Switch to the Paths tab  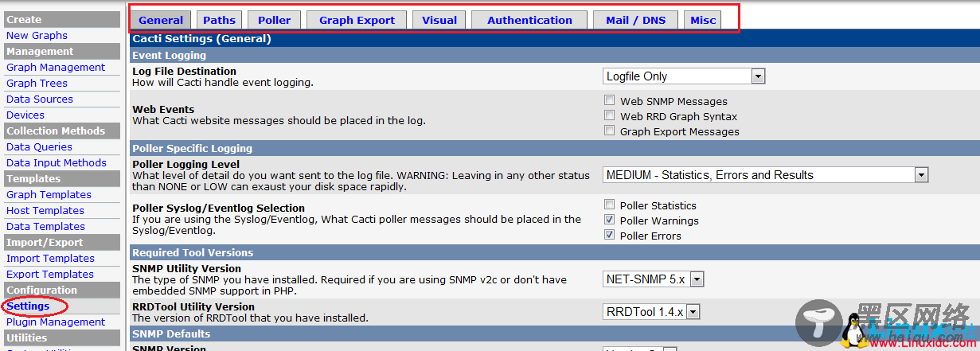[x=218, y=20]
